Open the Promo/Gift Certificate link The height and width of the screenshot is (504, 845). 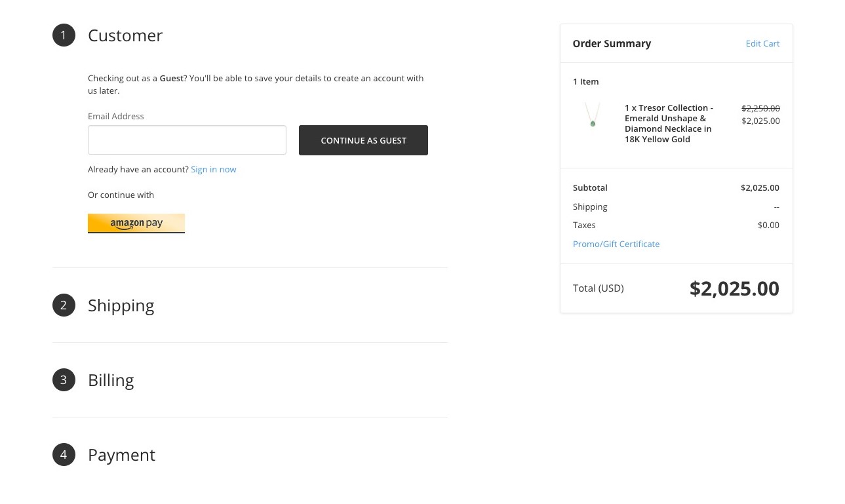pyautogui.click(x=616, y=244)
